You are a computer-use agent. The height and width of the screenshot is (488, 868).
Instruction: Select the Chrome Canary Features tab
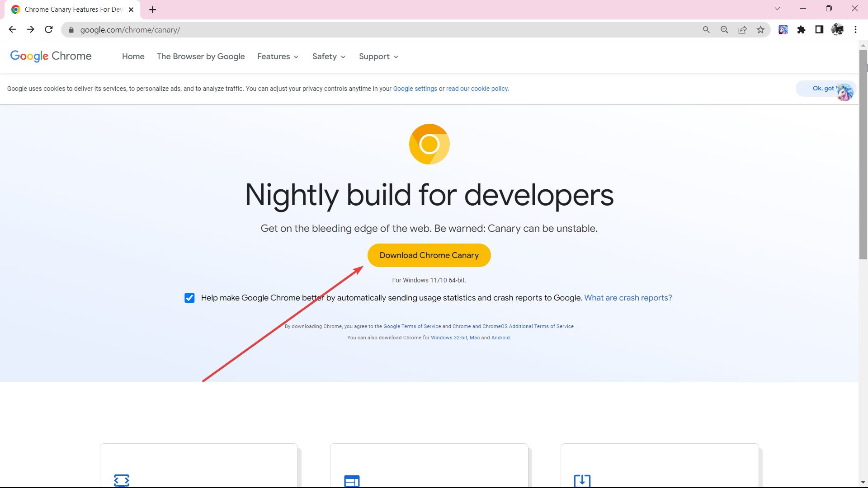(72, 9)
